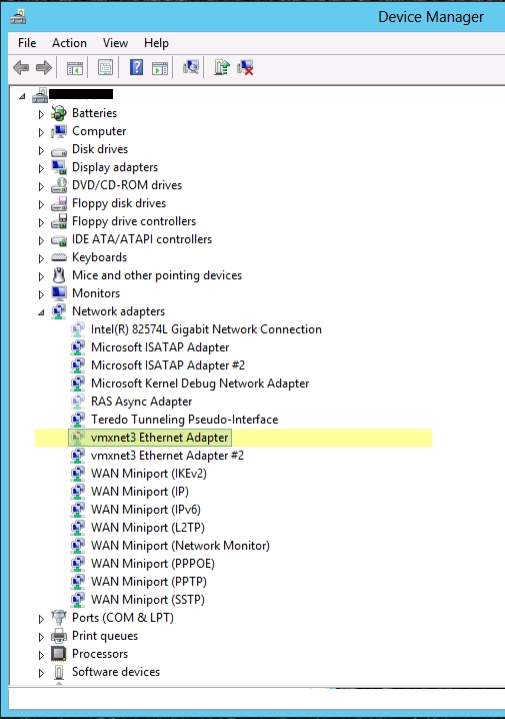Click Show/Hide console tree toolbar icon

75,68
